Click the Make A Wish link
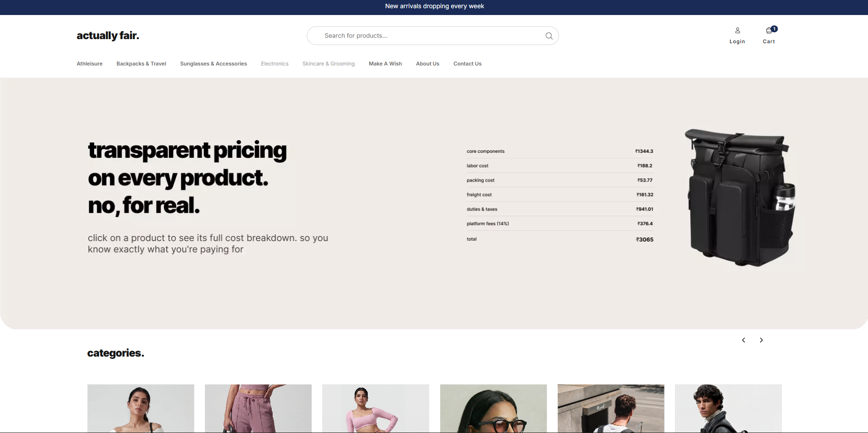868x433 pixels. [x=385, y=64]
